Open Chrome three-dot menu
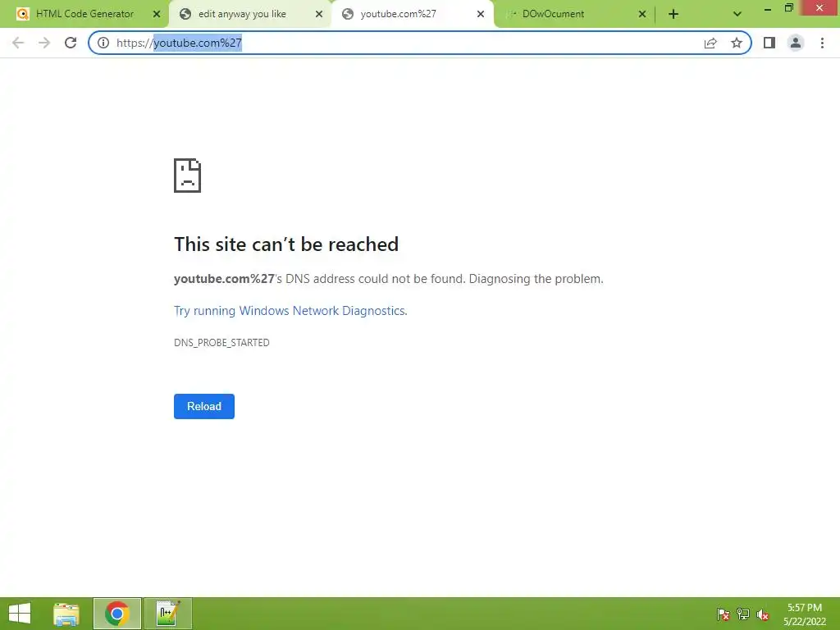This screenshot has width=840, height=630. tap(822, 43)
